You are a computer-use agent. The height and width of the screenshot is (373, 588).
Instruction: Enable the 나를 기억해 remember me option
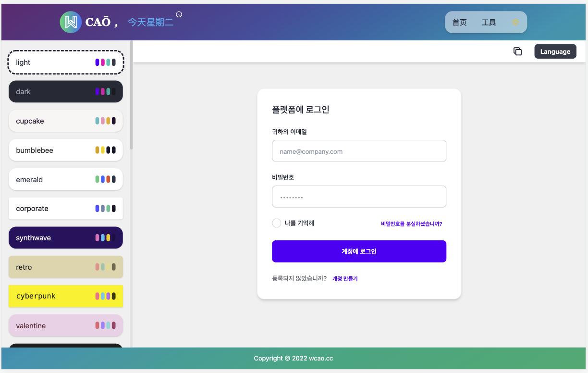point(277,223)
